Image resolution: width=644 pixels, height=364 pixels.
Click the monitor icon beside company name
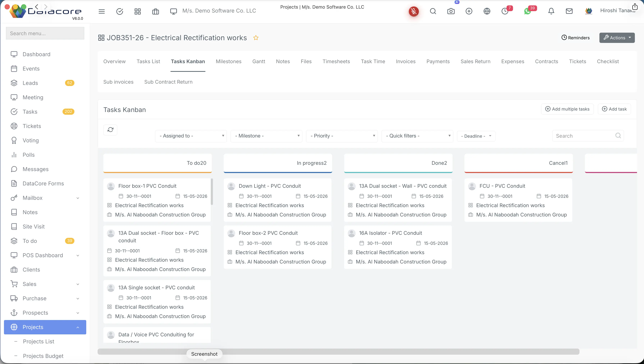point(173,11)
